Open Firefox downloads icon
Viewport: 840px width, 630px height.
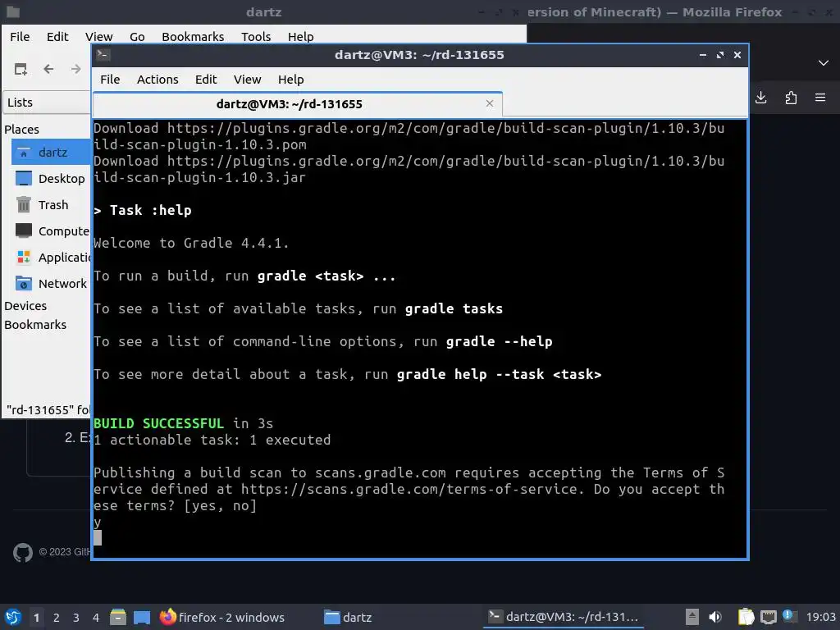point(760,98)
